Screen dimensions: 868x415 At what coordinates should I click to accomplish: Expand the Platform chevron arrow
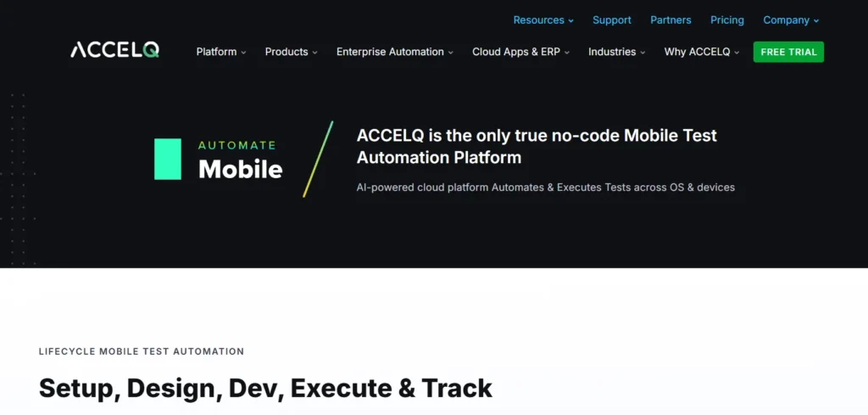(243, 53)
